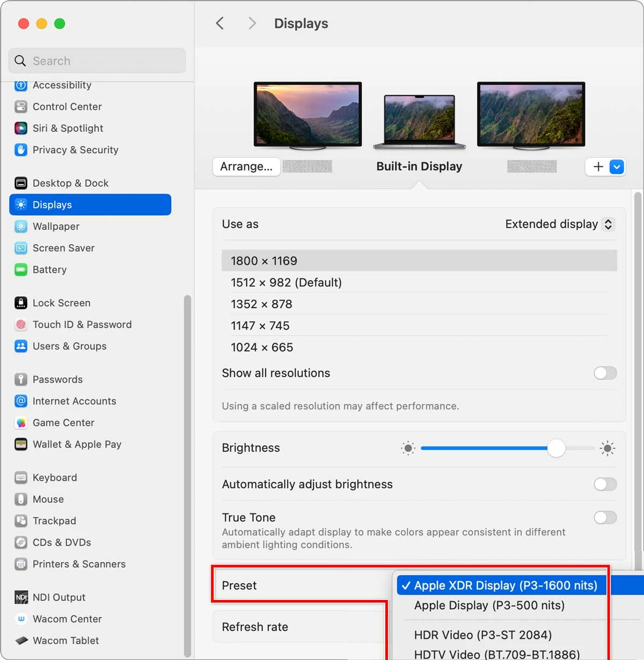Click the Search field in sidebar
The width and height of the screenshot is (644, 660).
tap(97, 61)
